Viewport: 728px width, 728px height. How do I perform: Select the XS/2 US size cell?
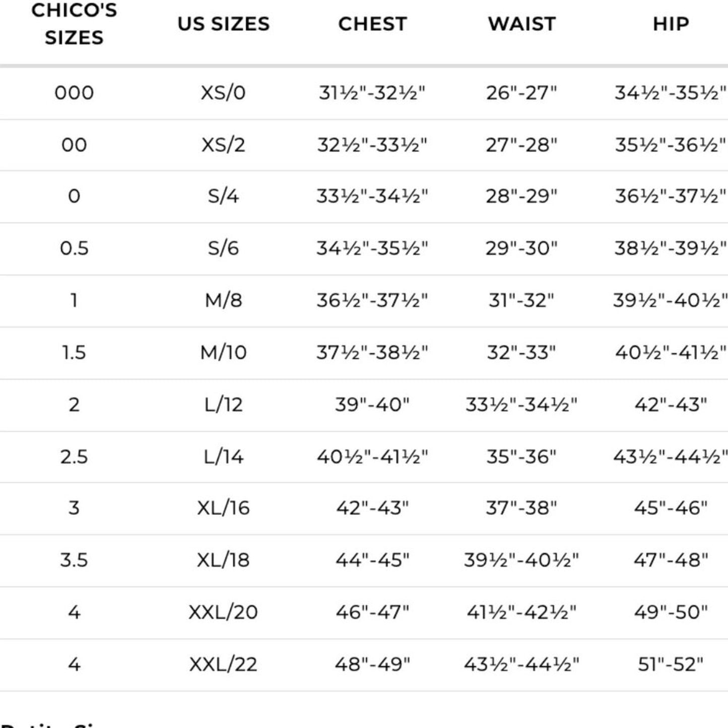pyautogui.click(x=223, y=145)
